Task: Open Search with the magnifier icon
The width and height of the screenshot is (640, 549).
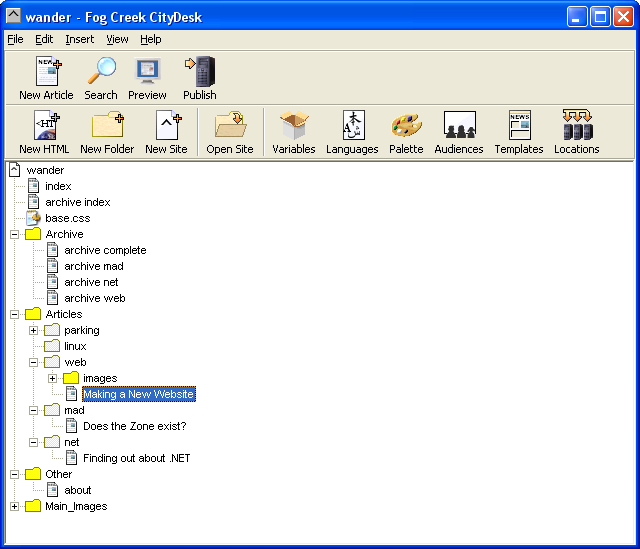Action: (102, 71)
